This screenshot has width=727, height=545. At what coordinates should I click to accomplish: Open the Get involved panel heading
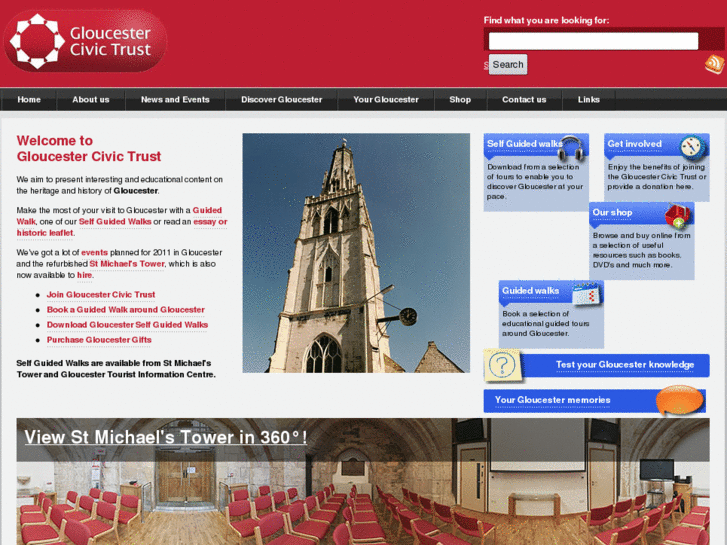pos(634,144)
